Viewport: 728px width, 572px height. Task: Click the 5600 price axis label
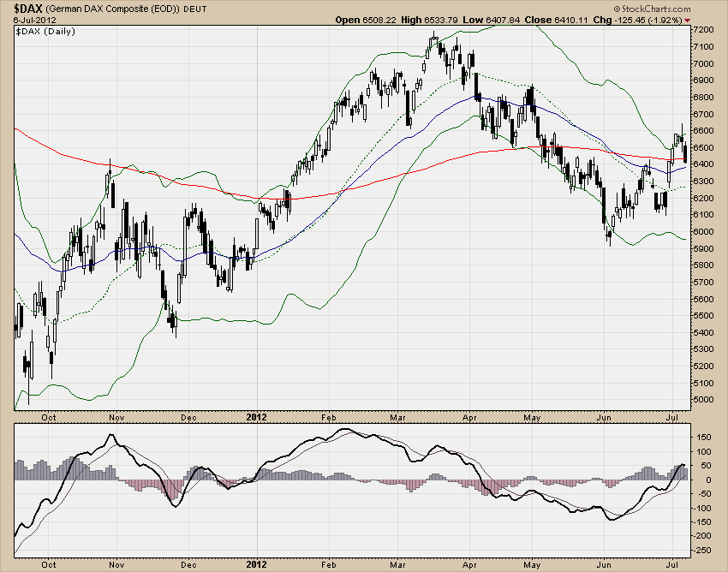click(x=703, y=299)
